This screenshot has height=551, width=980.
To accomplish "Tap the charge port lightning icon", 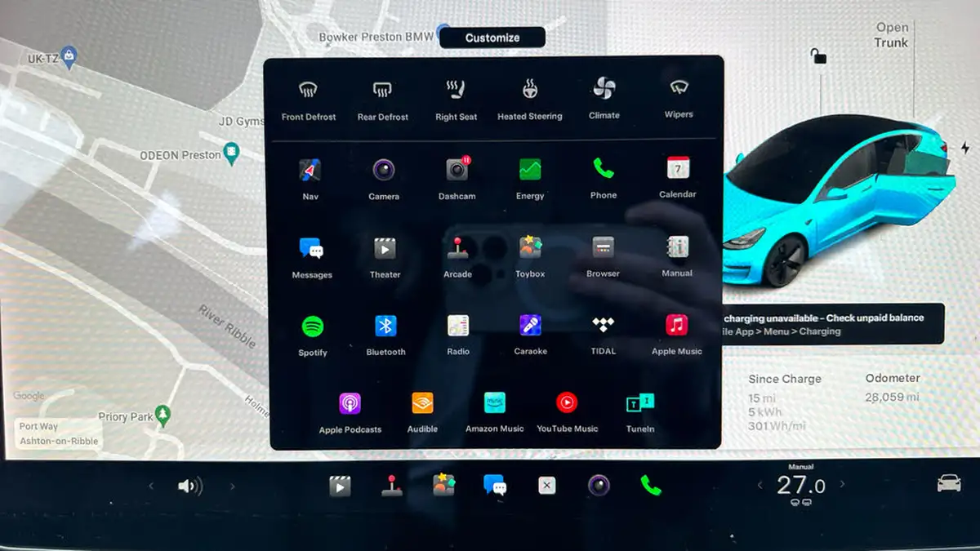I will coord(965,148).
